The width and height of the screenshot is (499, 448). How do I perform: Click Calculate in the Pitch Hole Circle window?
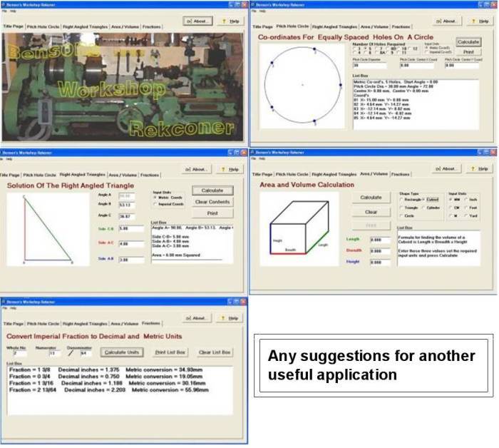click(468, 42)
